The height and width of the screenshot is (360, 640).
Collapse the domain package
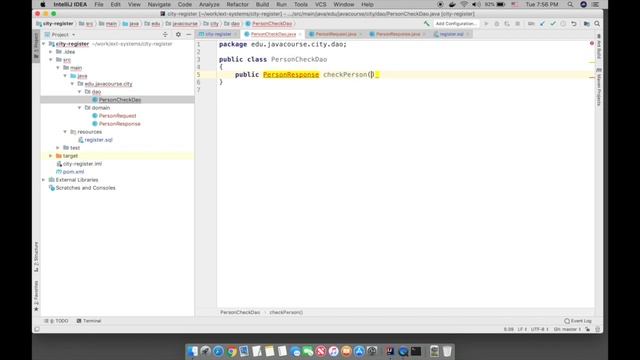pos(80,108)
